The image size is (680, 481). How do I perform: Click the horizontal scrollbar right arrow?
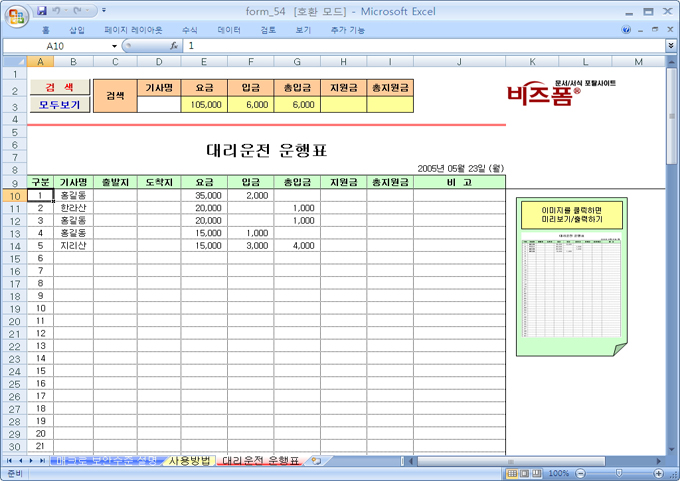[659, 461]
